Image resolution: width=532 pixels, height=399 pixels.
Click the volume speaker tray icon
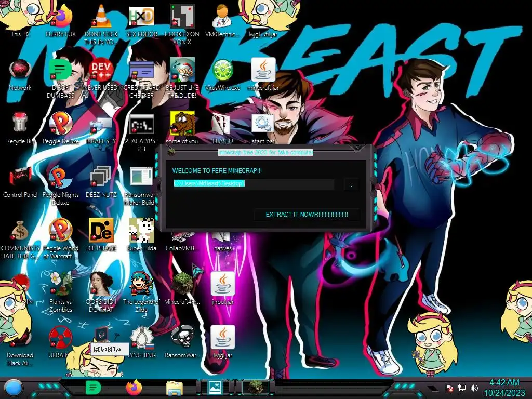point(474,388)
